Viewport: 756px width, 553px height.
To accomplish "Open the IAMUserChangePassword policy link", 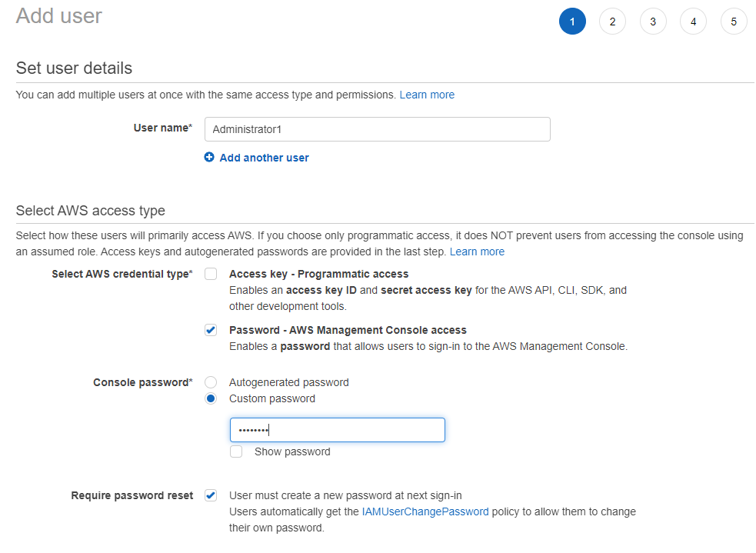I will click(425, 511).
